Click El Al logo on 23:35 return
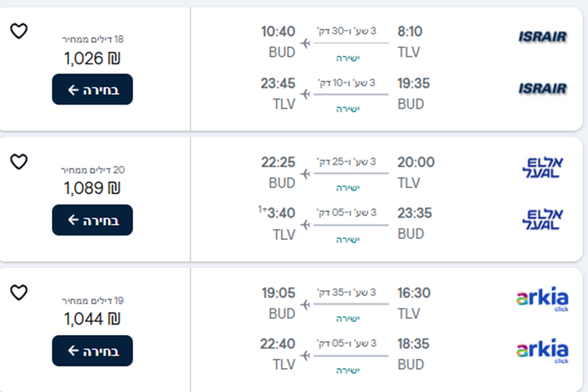Screen dimensions: 588x392 (x=542, y=220)
